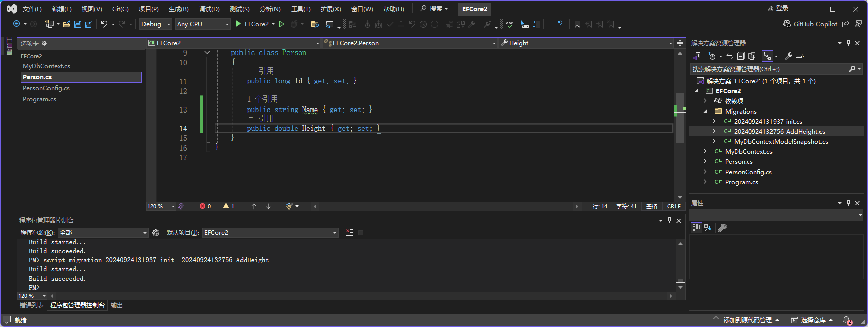Screen dimensions: 868x327
Task: Open MyDbContext.cs from the tab list
Action: [46, 66]
